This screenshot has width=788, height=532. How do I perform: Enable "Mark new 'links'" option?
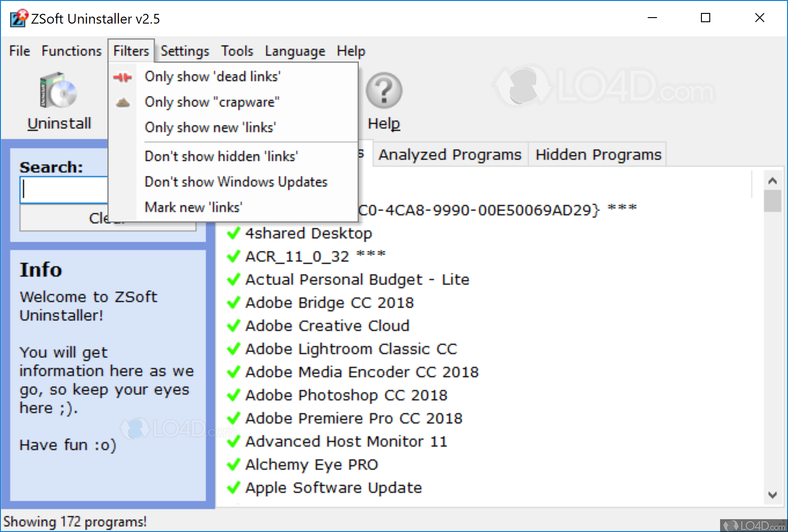pos(193,207)
